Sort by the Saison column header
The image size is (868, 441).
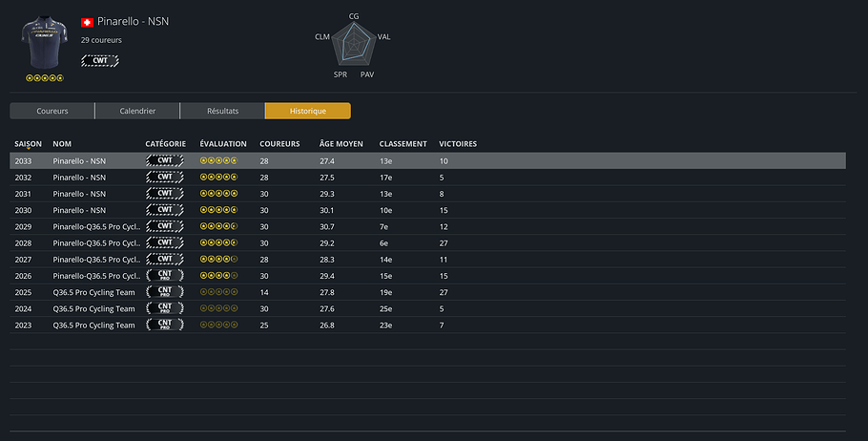tap(29, 144)
